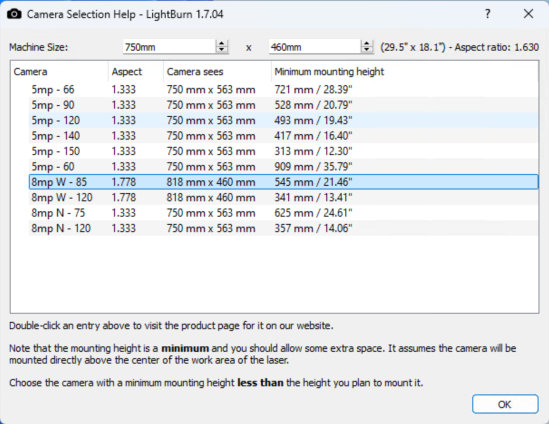Click the 1.778 aspect in 8mp W - 85 row

tap(124, 182)
